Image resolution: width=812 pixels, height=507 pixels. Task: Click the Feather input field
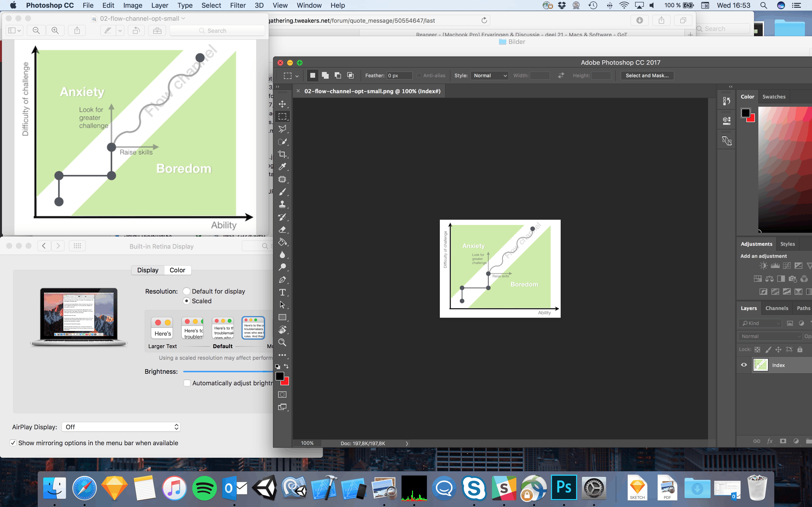tap(399, 75)
